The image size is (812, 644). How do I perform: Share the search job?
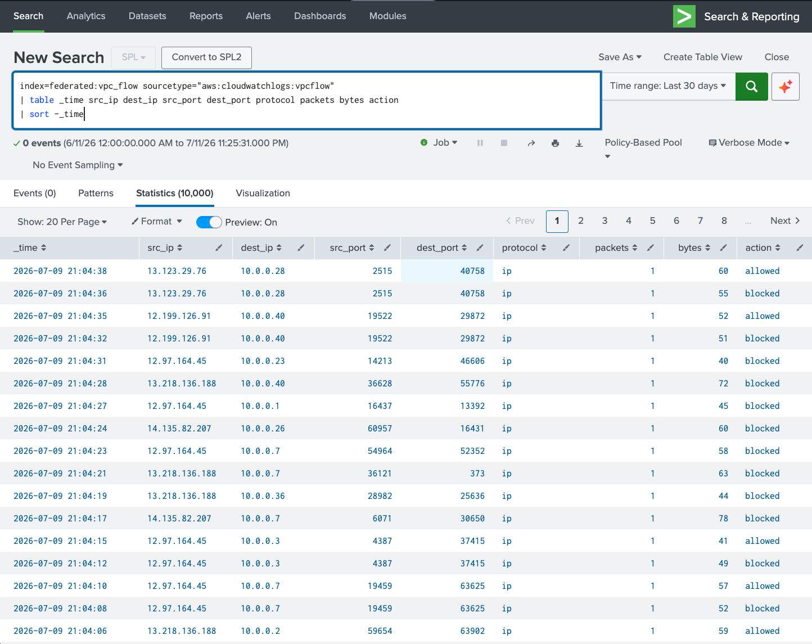(x=531, y=143)
